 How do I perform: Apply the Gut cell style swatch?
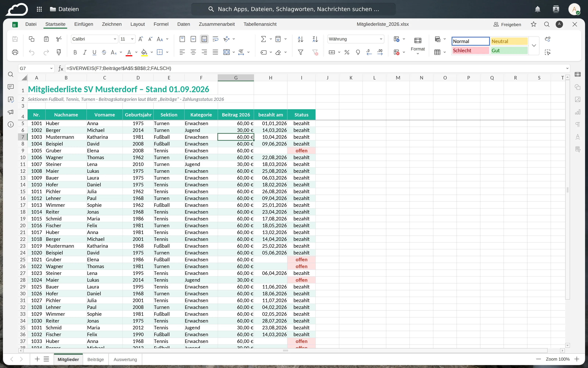[509, 51]
